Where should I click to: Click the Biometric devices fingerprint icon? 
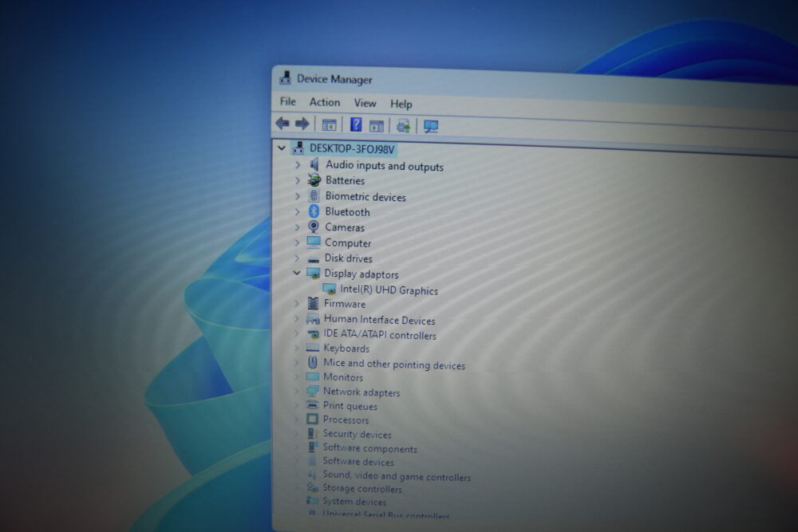(x=314, y=195)
